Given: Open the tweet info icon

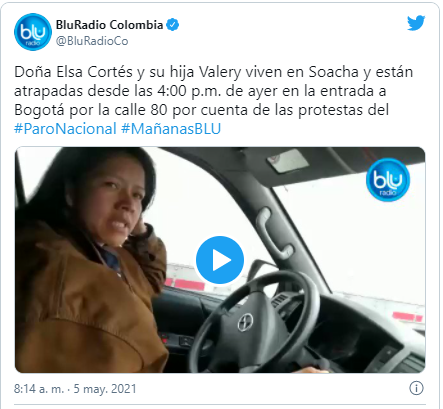Looking at the screenshot, I should [x=416, y=388].
